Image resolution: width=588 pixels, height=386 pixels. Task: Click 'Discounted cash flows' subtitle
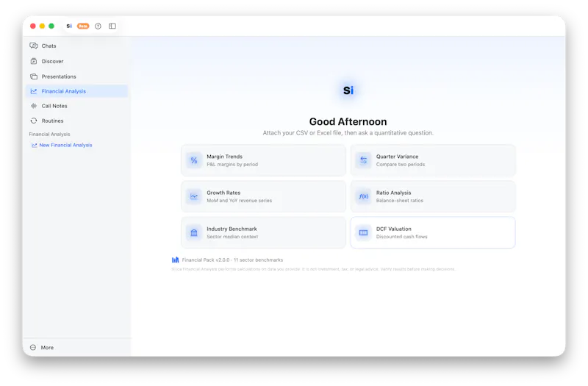click(401, 237)
